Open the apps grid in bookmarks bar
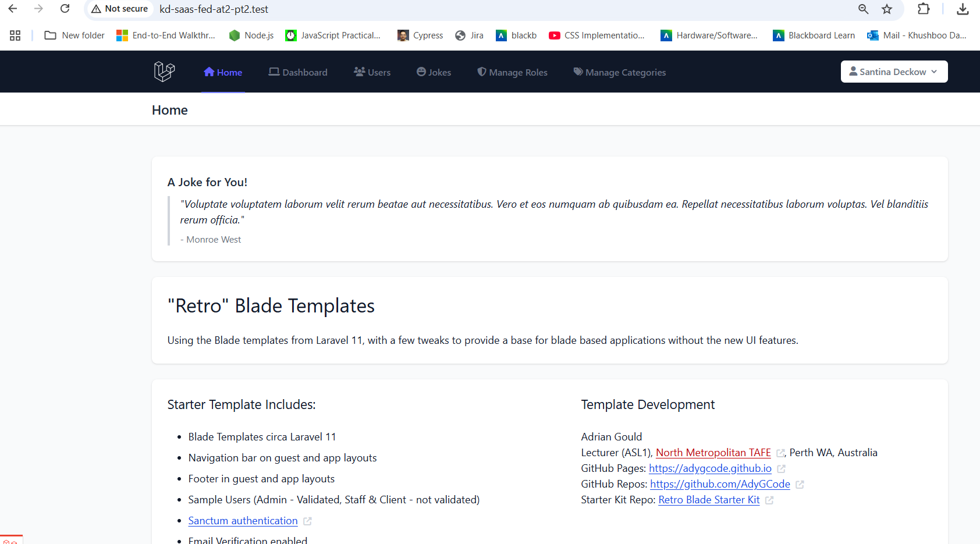This screenshot has height=544, width=980. pyautogui.click(x=15, y=35)
